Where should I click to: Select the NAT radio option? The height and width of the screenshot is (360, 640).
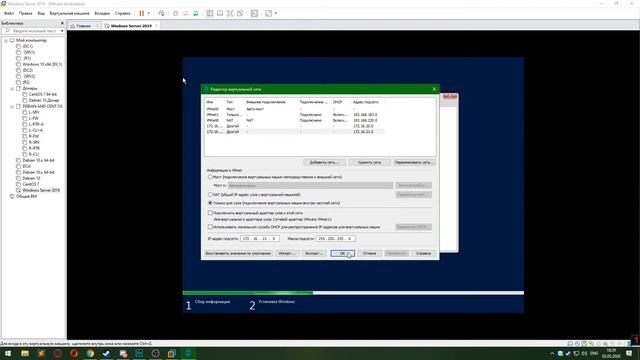(210, 195)
